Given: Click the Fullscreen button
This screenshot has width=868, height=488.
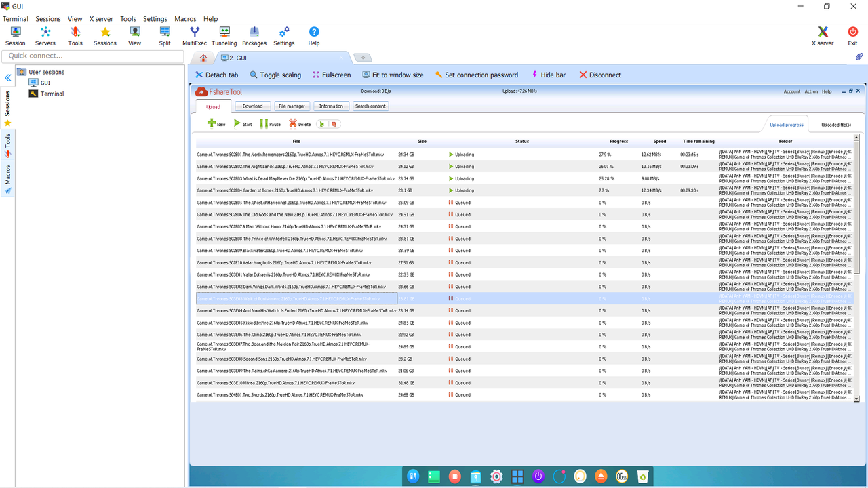Looking at the screenshot, I should (x=332, y=75).
